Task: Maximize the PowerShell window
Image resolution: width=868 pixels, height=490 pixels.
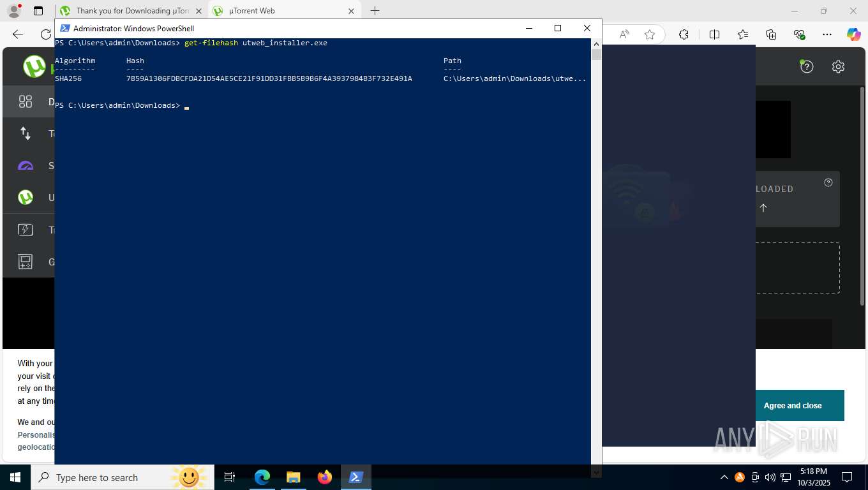Action: coord(558,28)
